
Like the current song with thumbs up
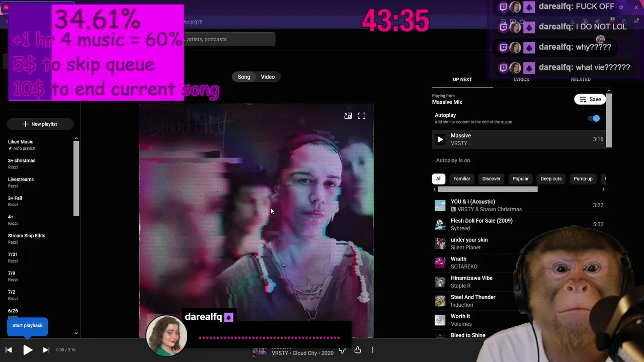coord(358,350)
